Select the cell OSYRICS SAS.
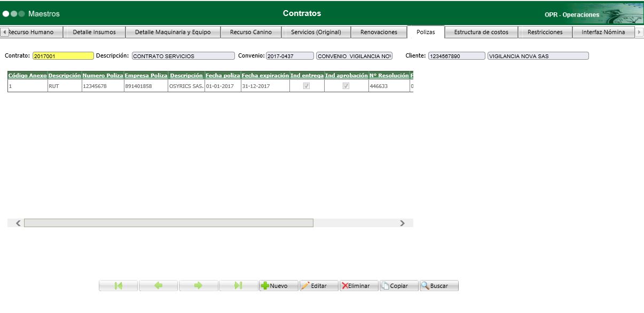This screenshot has width=644, height=313. pyautogui.click(x=186, y=86)
